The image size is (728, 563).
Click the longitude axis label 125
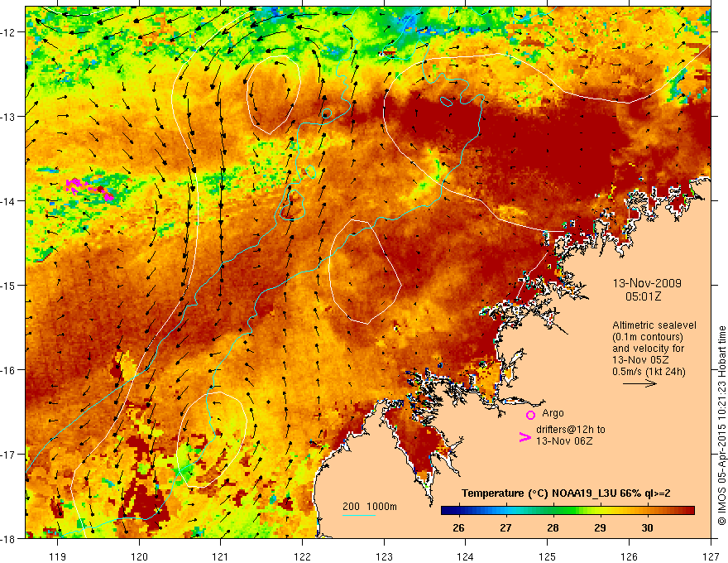[x=548, y=556]
